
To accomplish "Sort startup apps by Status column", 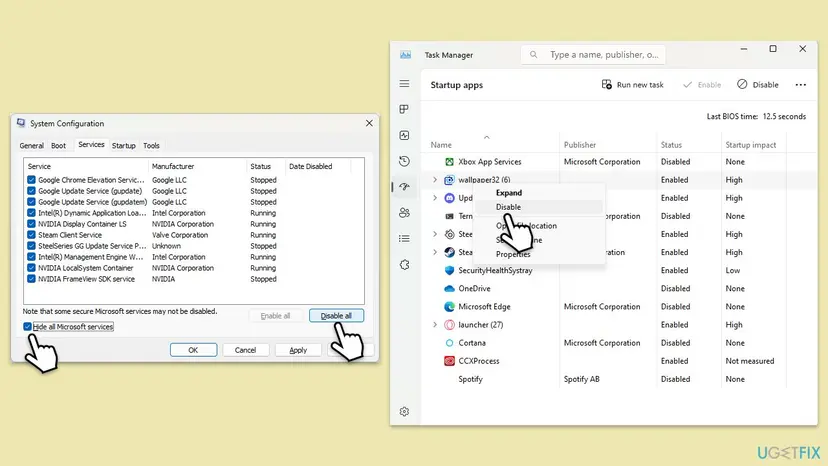I will tap(671, 145).
